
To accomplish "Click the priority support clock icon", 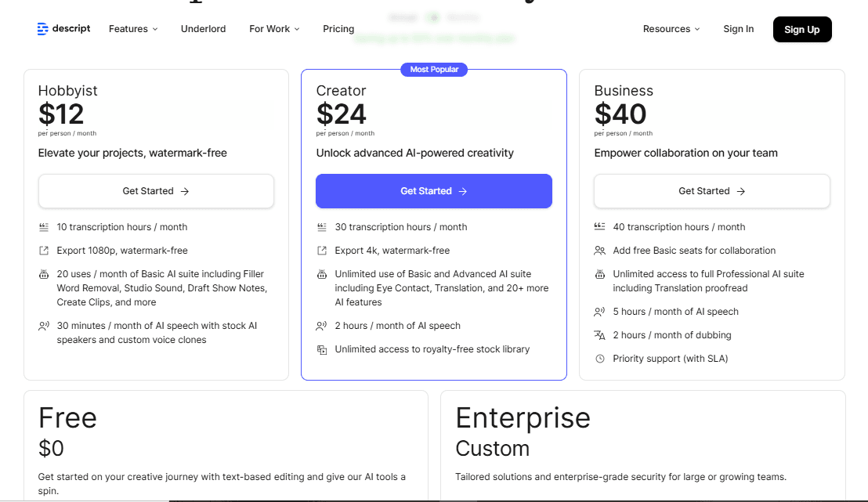I will pos(600,358).
